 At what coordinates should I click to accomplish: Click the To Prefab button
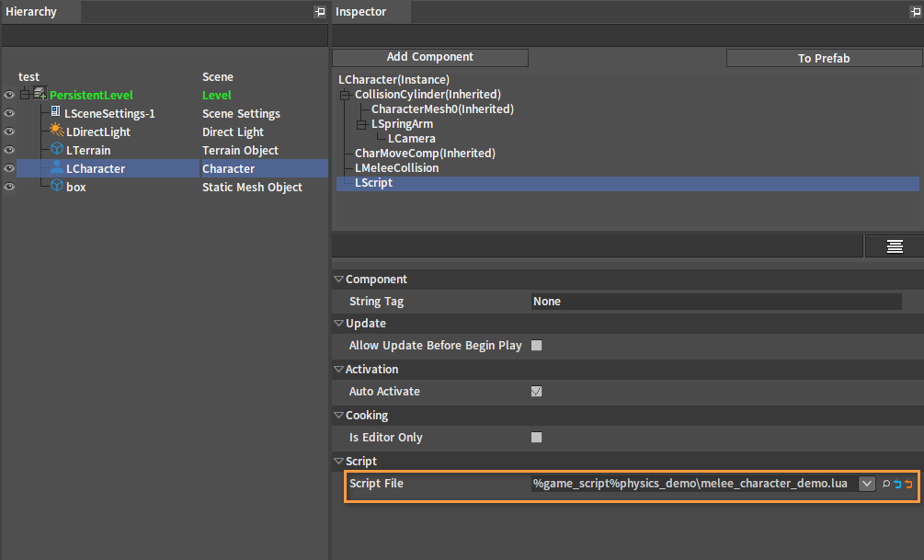[824, 58]
